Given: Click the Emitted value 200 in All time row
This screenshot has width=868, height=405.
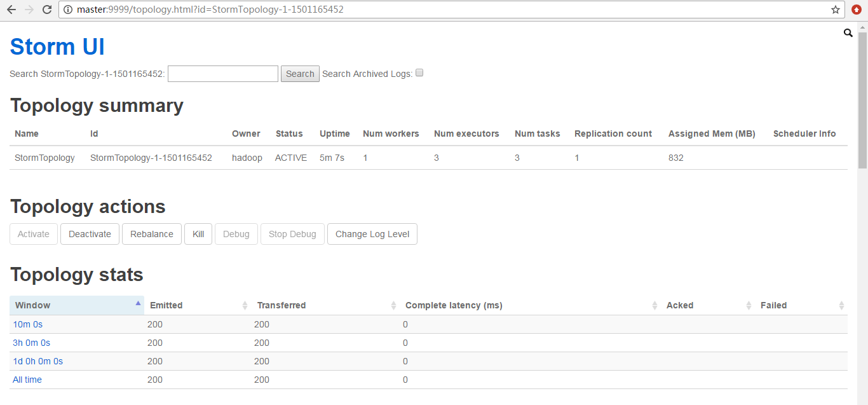Looking at the screenshot, I should tap(155, 380).
